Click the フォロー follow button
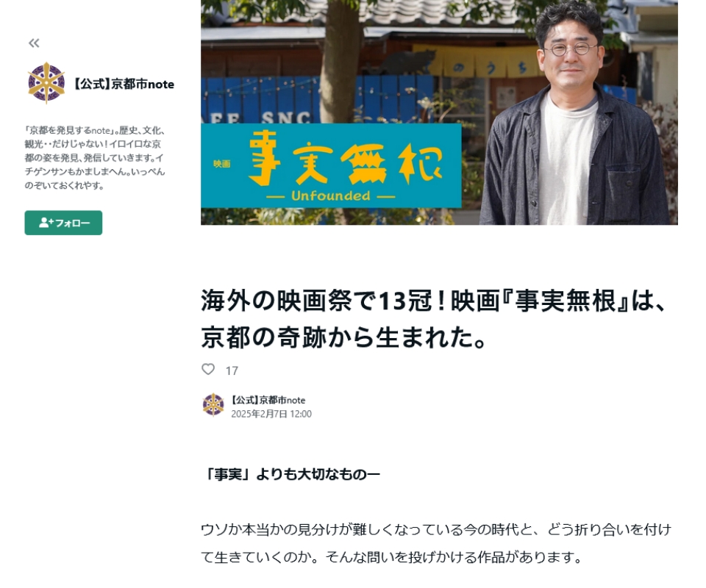This screenshot has height=588, width=706. (63, 223)
